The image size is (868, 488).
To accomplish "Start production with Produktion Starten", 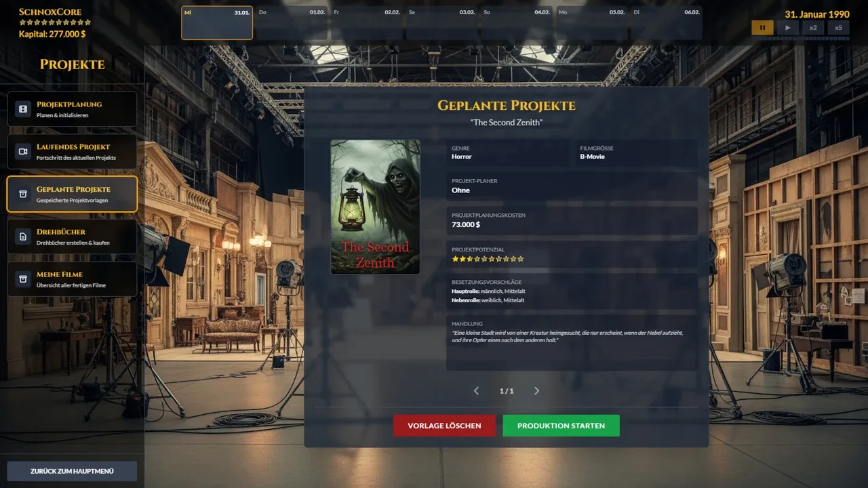I will point(561,426).
